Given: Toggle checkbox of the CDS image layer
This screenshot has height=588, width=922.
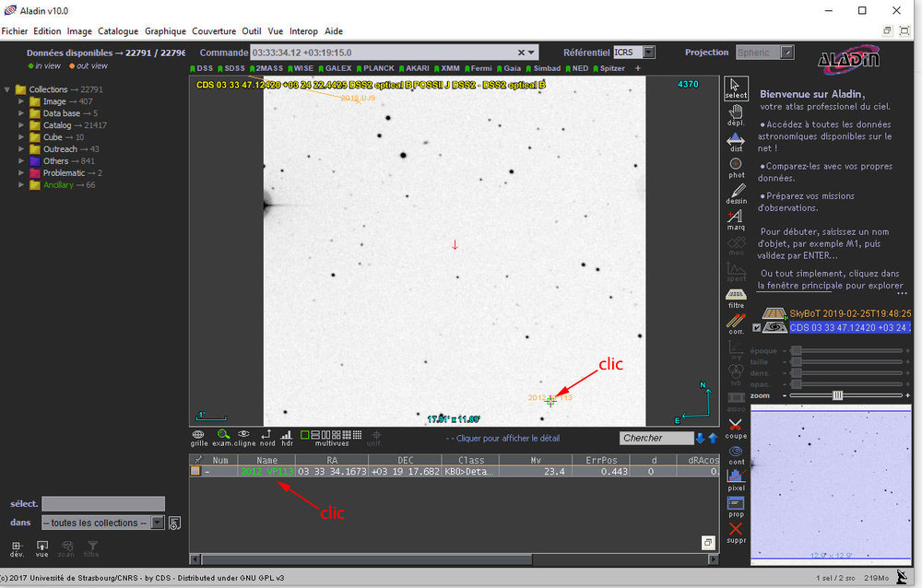Looking at the screenshot, I should [x=757, y=328].
